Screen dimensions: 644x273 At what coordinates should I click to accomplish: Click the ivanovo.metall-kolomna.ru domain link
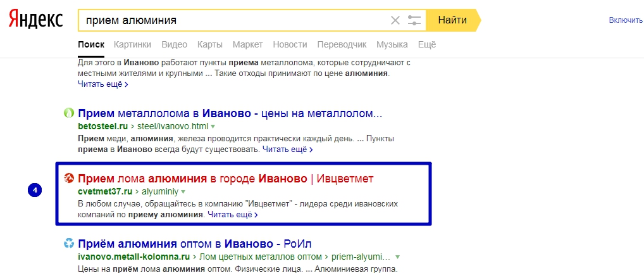point(133,257)
